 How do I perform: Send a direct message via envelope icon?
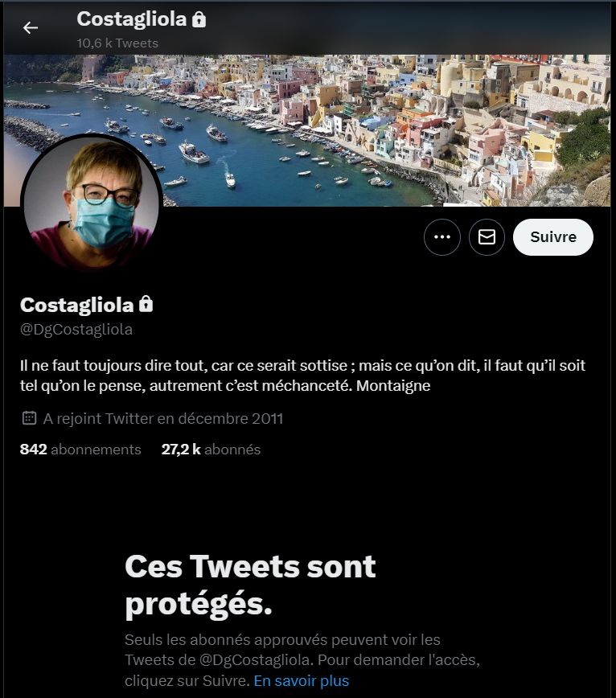[x=487, y=236]
